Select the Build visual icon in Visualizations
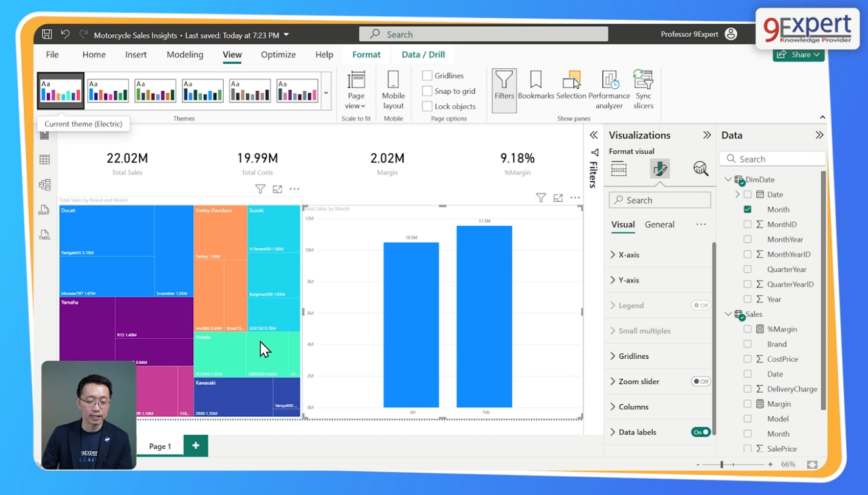The height and width of the screenshot is (495, 868). pyautogui.click(x=619, y=168)
